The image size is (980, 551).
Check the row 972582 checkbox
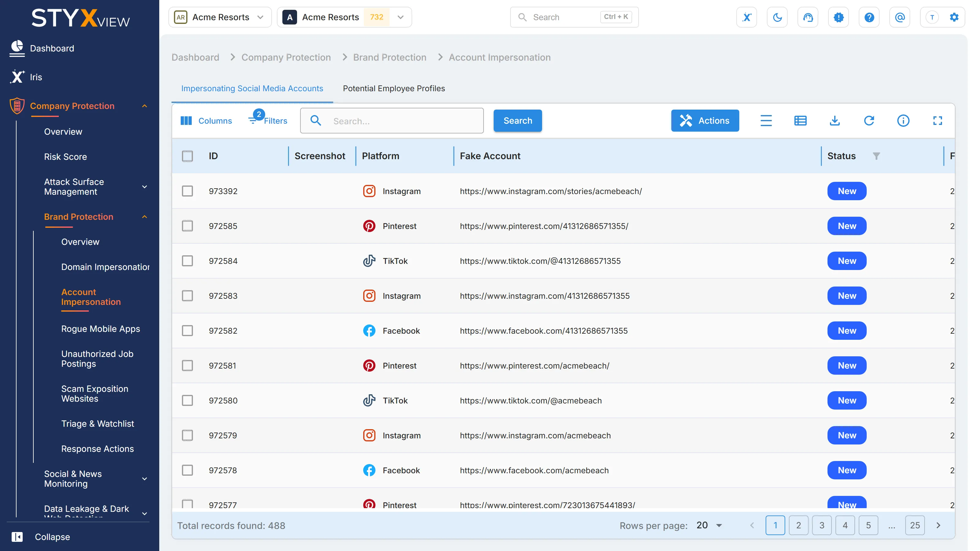(x=187, y=331)
